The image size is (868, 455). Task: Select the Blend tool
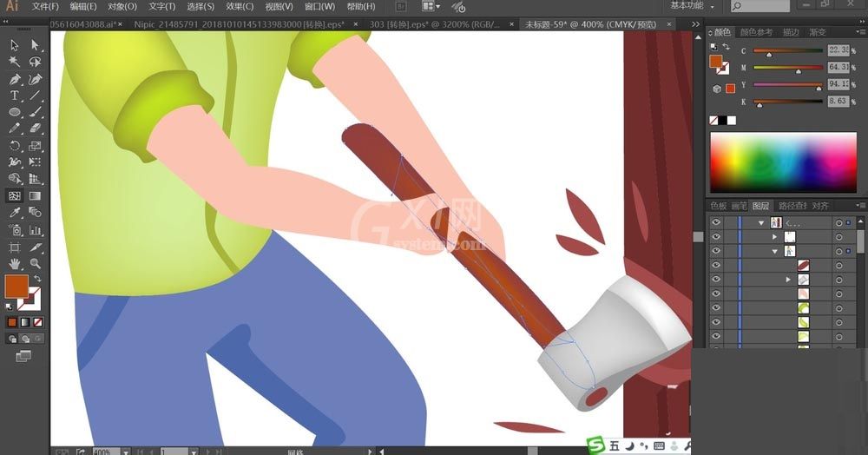(x=35, y=213)
